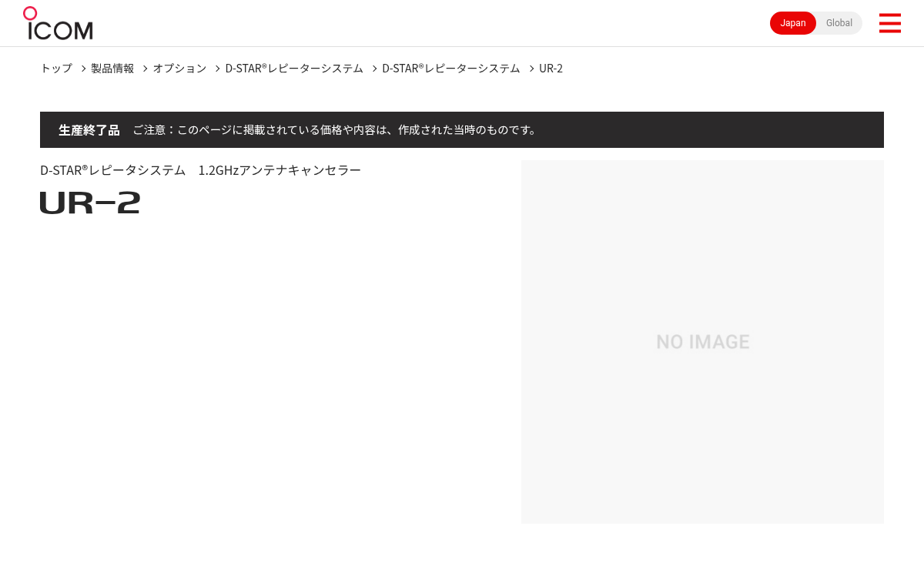Switch site region to Japan
Screen dimensions: 924x583
coord(793,23)
